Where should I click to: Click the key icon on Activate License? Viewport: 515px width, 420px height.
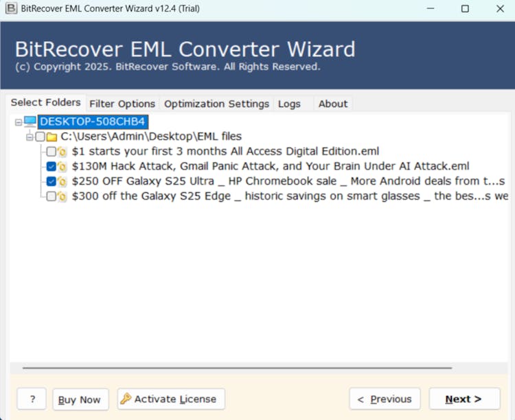(x=126, y=399)
